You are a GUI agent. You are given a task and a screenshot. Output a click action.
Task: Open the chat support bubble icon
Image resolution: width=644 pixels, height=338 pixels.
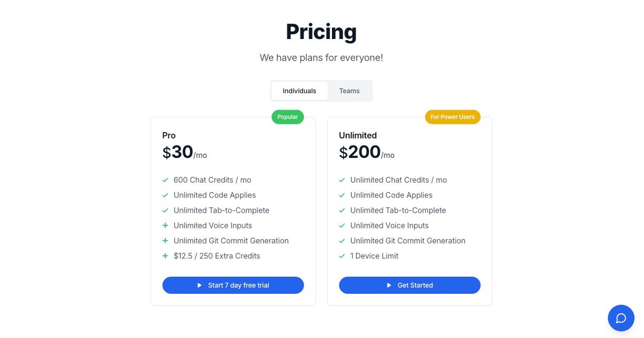621,318
